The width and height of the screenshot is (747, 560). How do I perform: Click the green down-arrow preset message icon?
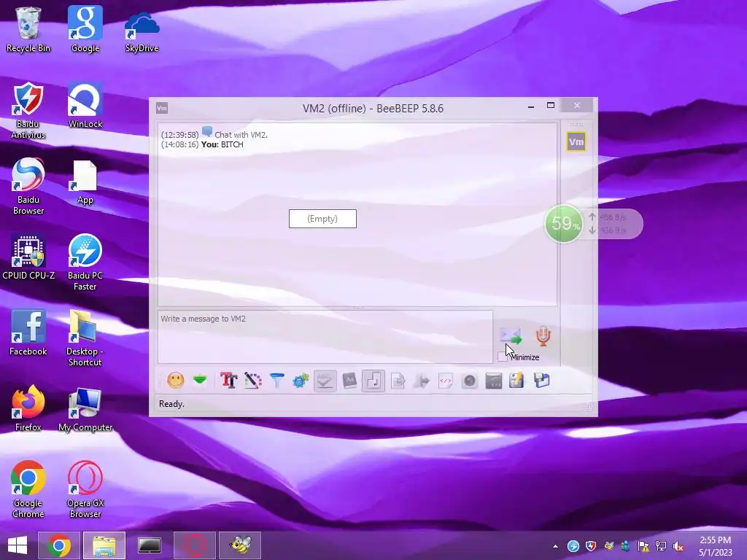(200, 380)
